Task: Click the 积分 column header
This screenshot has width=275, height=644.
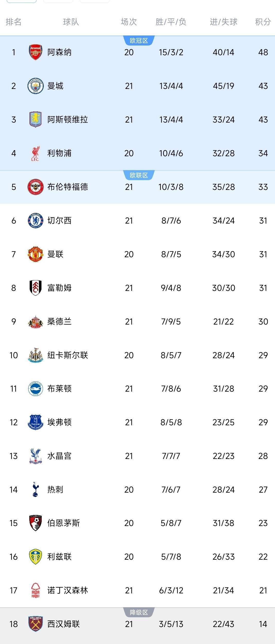Action: click(x=263, y=22)
